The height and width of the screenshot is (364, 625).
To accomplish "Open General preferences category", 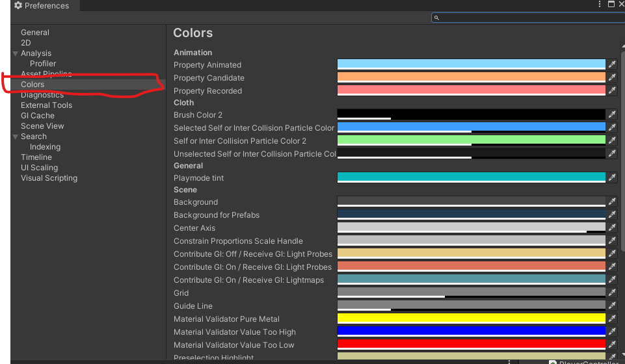I will (35, 32).
